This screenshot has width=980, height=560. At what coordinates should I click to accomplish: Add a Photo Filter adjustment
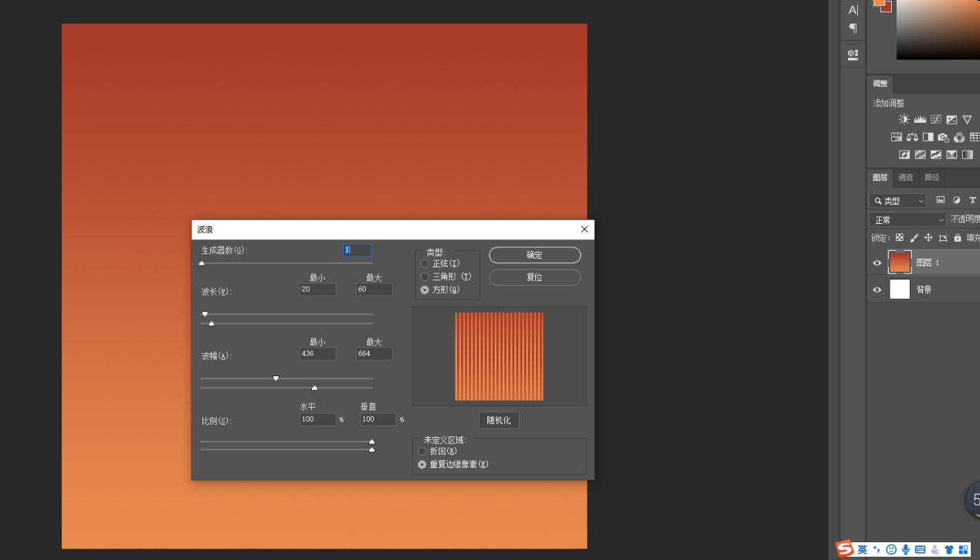click(x=943, y=137)
